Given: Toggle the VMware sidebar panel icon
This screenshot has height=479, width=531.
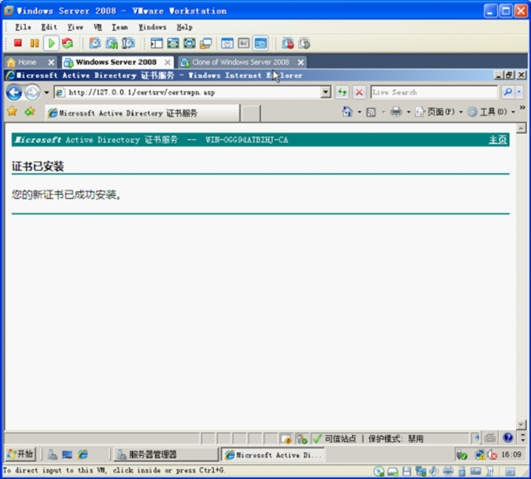Looking at the screenshot, I should pyautogui.click(x=156, y=43).
